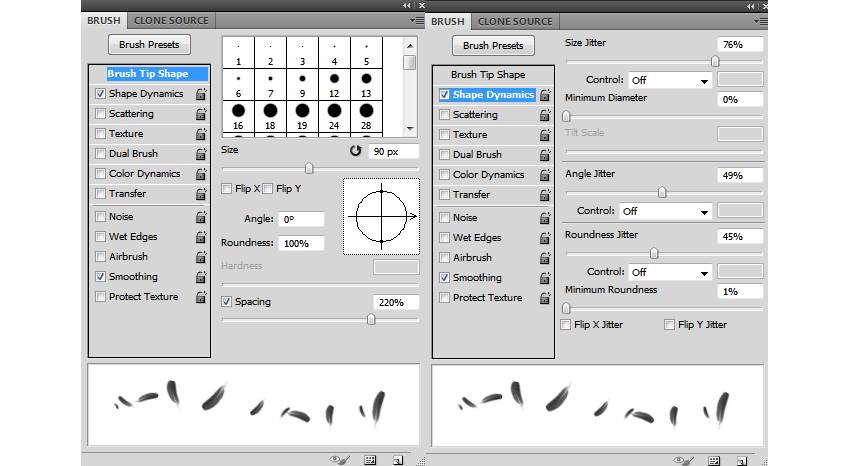
Task: Click the Roundness input field showing 100%
Action: pyautogui.click(x=301, y=243)
